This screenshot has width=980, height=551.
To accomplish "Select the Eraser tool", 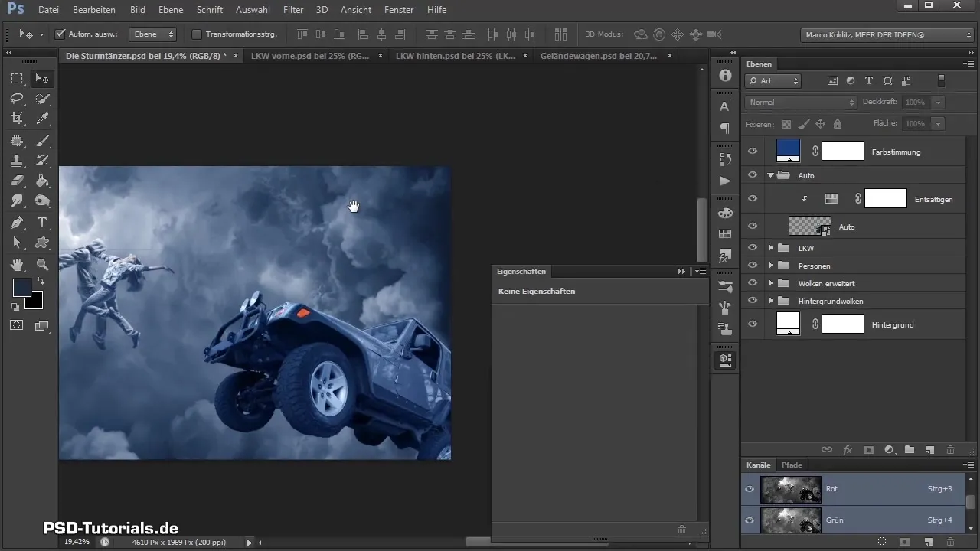I will 17,181.
